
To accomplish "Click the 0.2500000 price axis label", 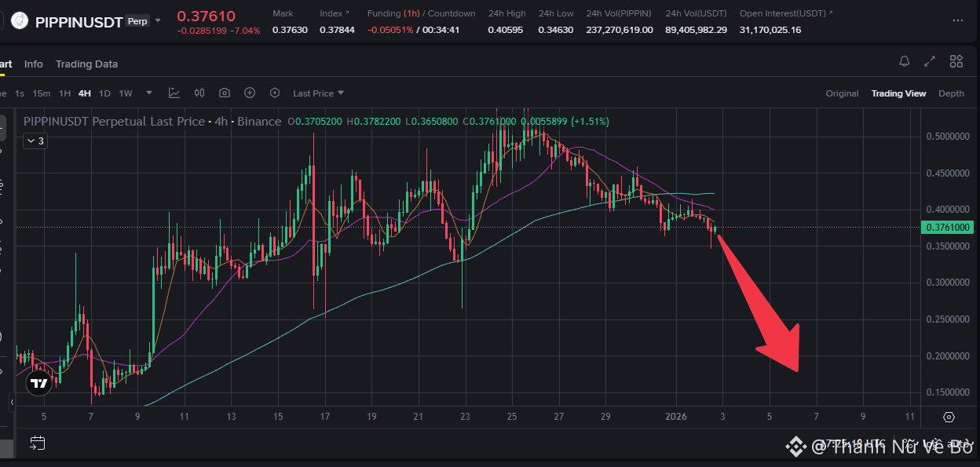I will [x=948, y=319].
